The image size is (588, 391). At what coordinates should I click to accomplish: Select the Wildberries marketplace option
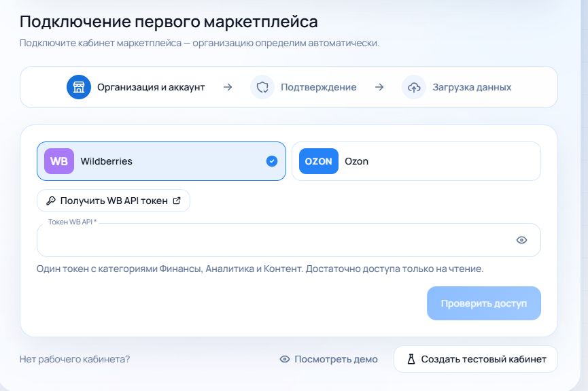(x=161, y=161)
